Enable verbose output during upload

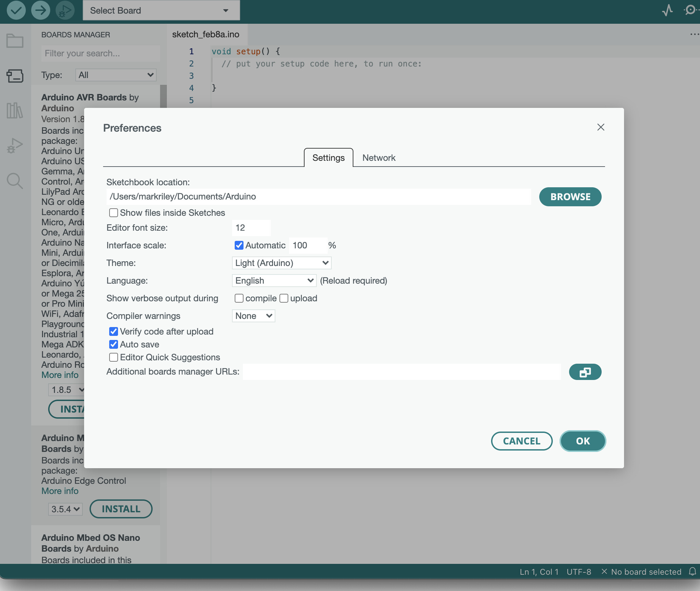[284, 298]
